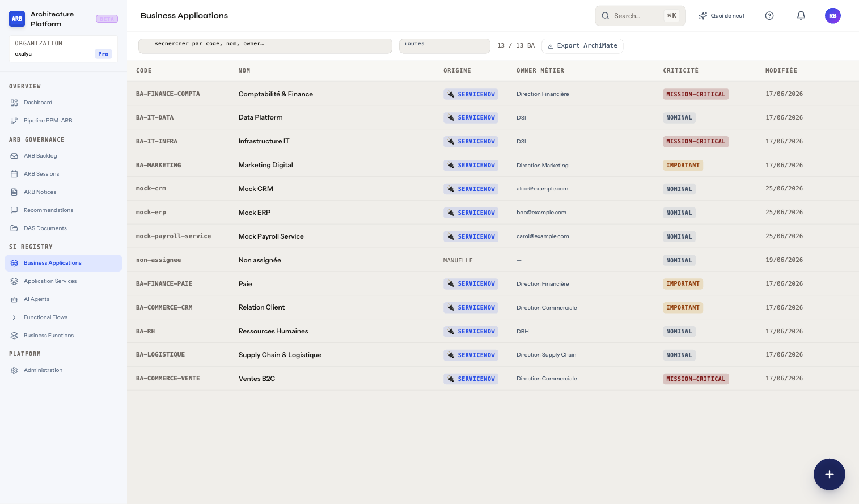Click Direction Supply Chain owner cell
This screenshot has height=504, width=859.
tap(547, 355)
